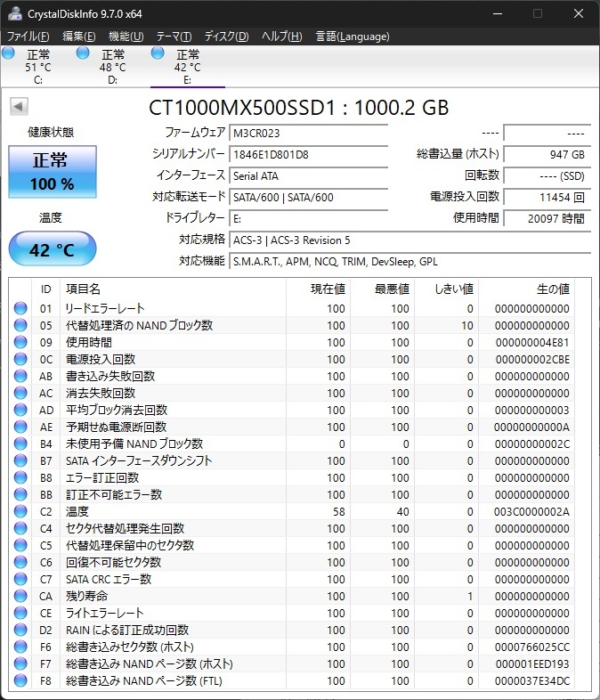Click the status icon of row C5
Image resolution: width=600 pixels, height=700 pixels.
pyautogui.click(x=20, y=545)
